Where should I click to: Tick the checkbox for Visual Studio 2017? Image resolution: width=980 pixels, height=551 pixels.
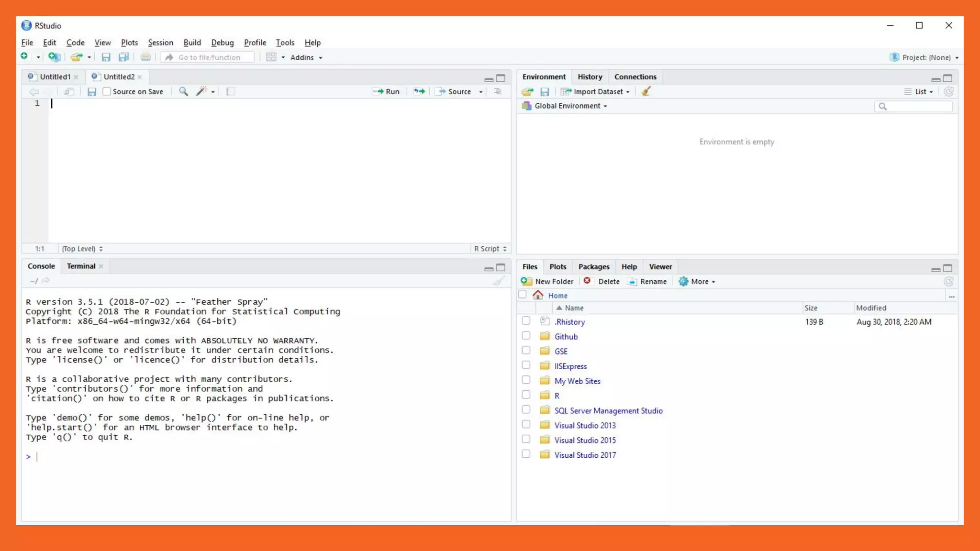click(526, 454)
